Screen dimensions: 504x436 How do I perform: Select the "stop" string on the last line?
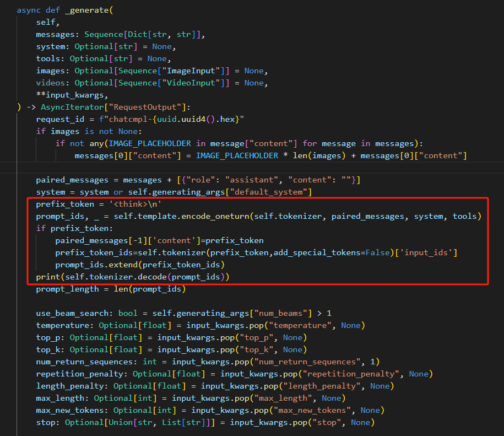coord(326,422)
